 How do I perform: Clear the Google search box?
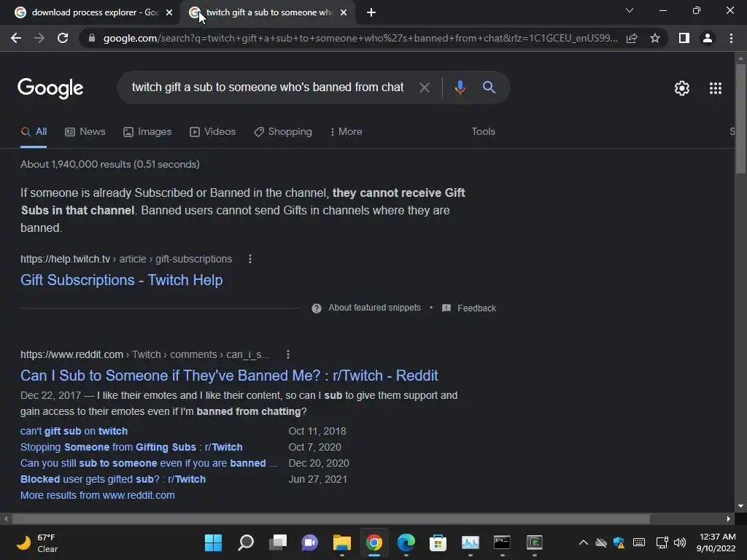(424, 87)
